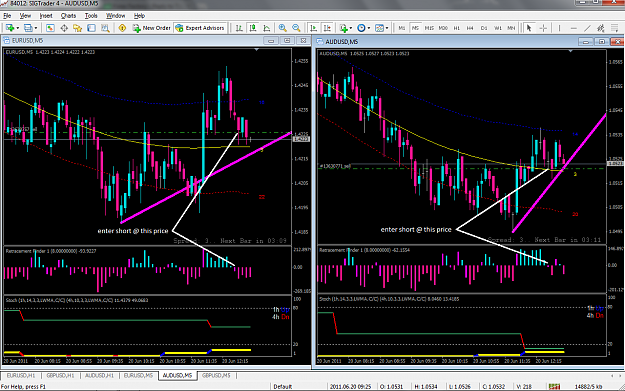The width and height of the screenshot is (625, 391).
Task: Switch to the GBPUSD,H1 chart tab
Action: [x=60, y=375]
